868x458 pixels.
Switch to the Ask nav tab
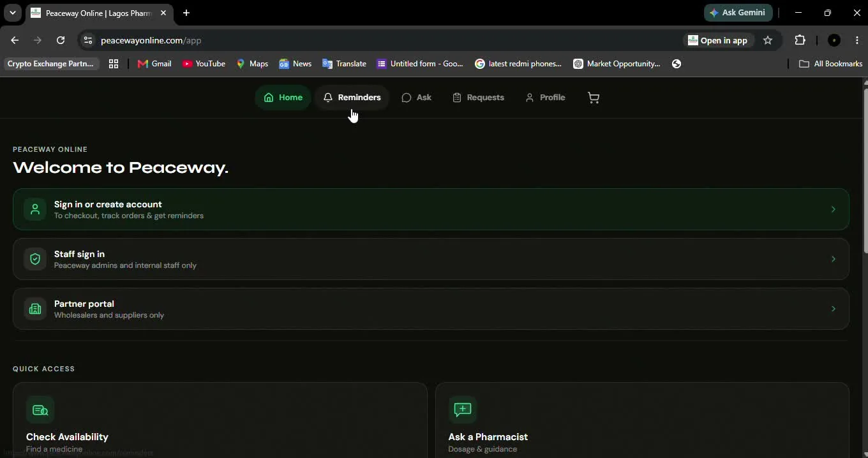pos(416,98)
